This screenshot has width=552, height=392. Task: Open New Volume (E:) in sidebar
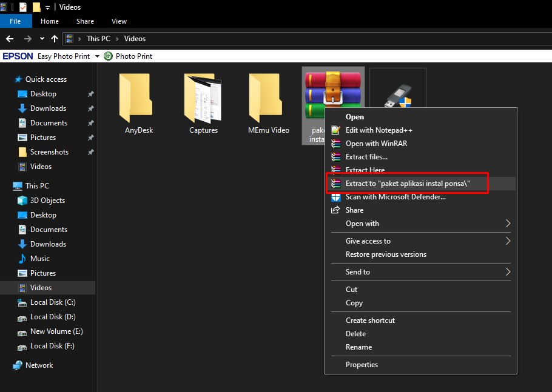coord(56,331)
